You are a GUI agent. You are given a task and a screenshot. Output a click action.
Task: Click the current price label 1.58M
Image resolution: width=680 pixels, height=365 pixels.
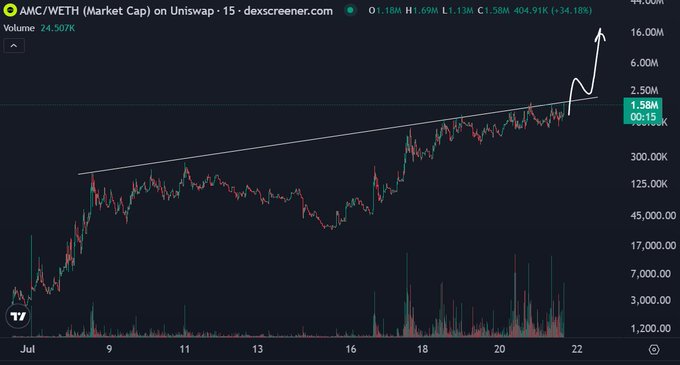tap(644, 105)
